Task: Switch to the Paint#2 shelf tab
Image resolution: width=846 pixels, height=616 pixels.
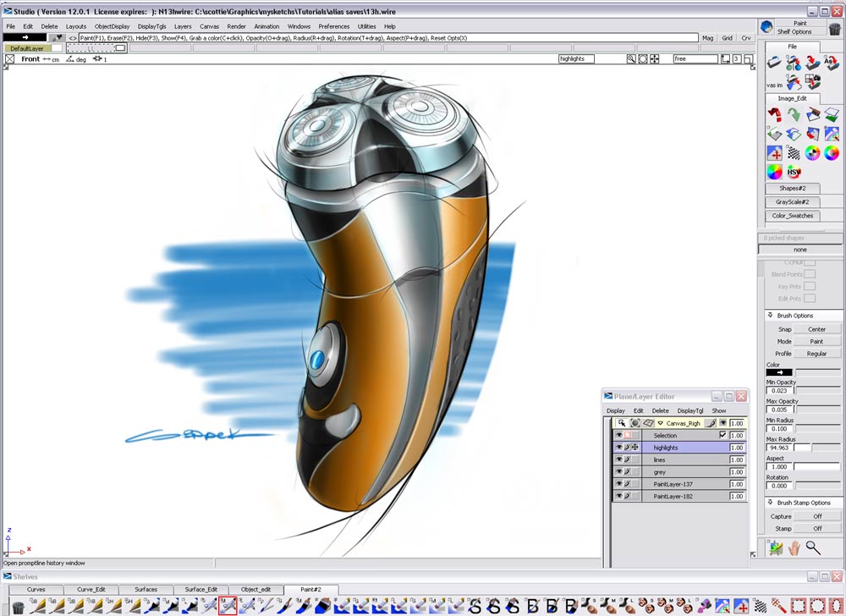Action: [310, 589]
